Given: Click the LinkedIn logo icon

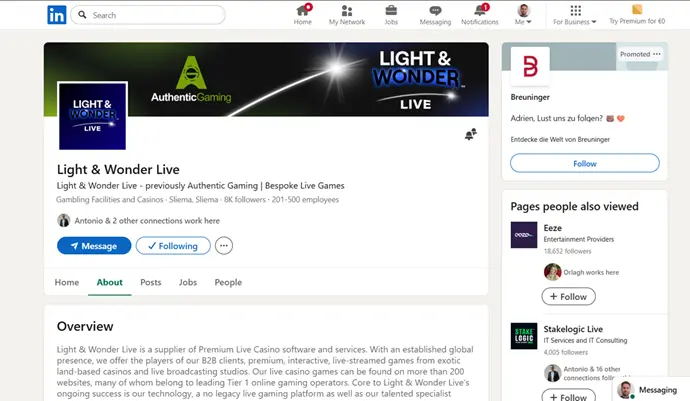Looking at the screenshot, I should point(57,15).
